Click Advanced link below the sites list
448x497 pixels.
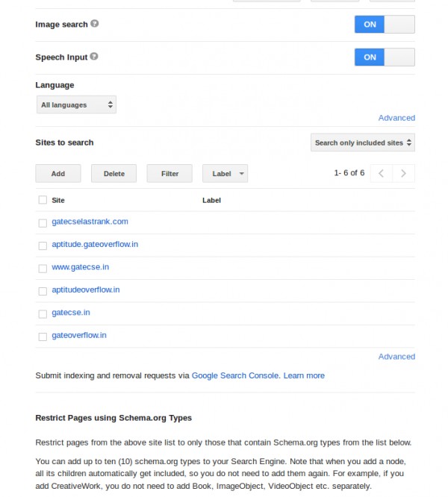396,357
